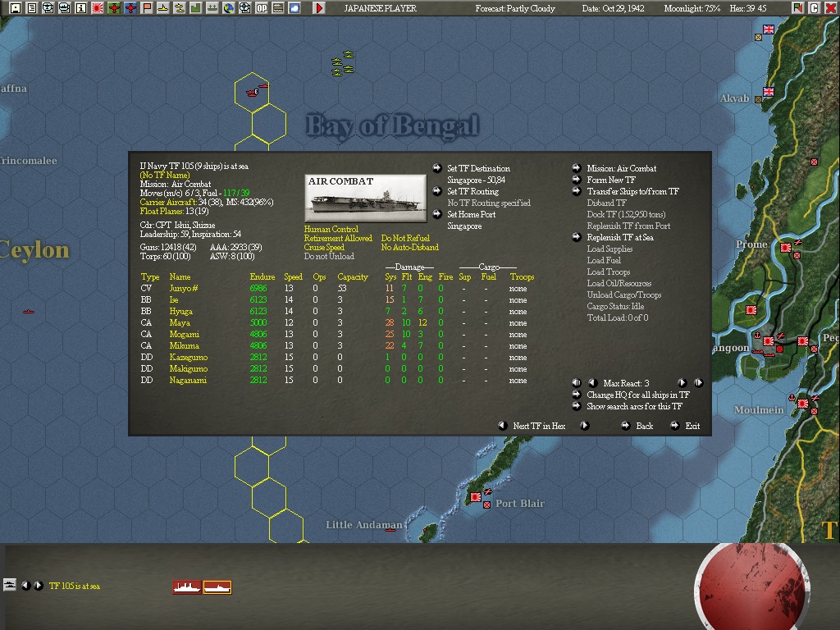Click the green industry toolbar icon

tap(196, 8)
